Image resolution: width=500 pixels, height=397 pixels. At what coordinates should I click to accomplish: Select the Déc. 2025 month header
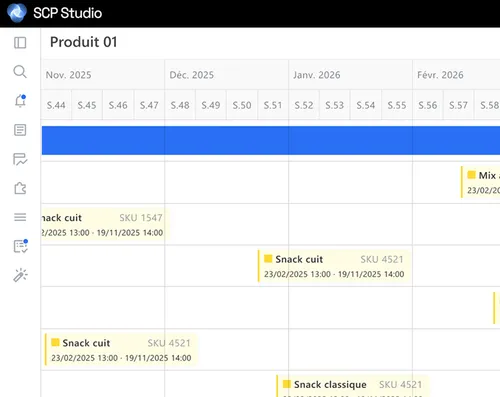click(x=227, y=75)
